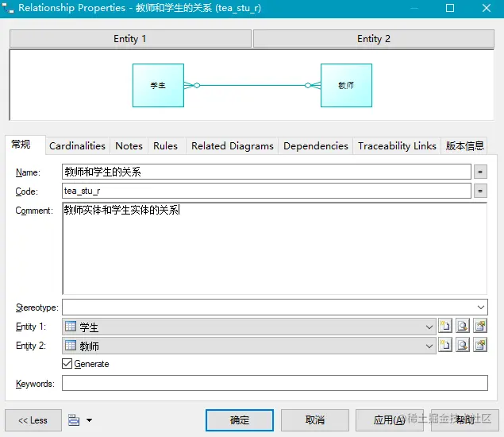Open the Traceability Links tab

[397, 145]
